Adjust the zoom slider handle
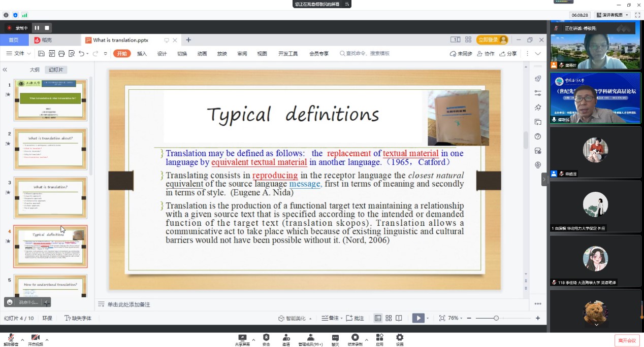 click(496, 318)
